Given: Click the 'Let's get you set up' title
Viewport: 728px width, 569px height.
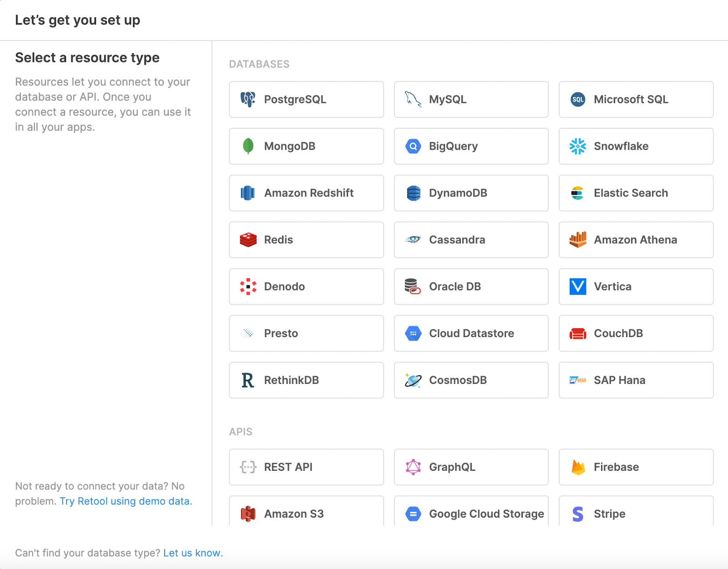Looking at the screenshot, I should [78, 20].
